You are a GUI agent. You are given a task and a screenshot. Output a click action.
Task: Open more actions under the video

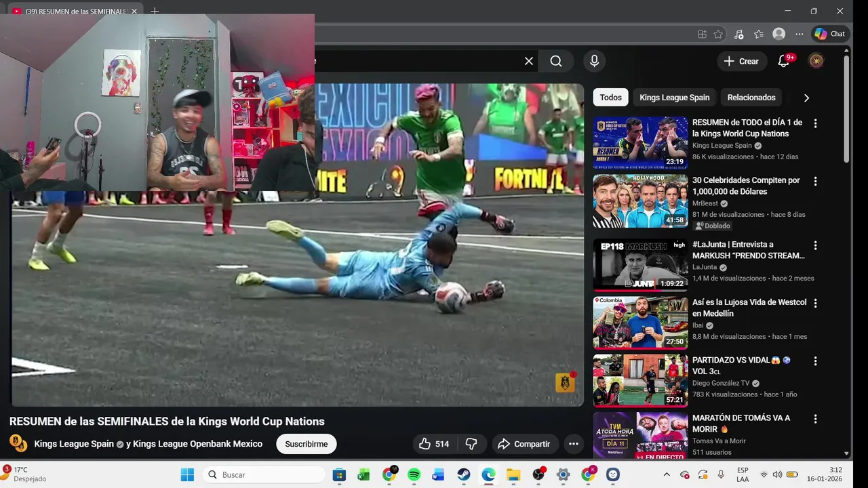coord(574,444)
